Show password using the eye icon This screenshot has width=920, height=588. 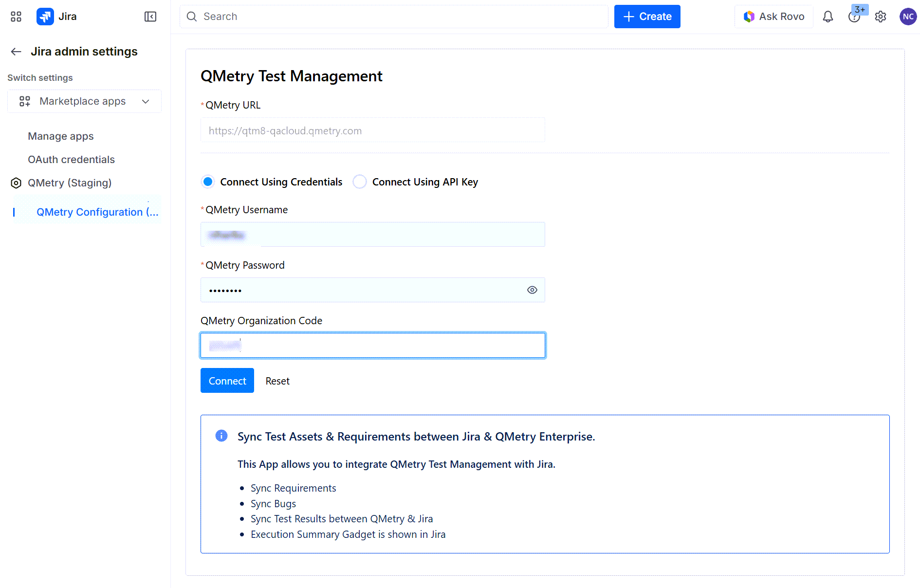tap(532, 290)
